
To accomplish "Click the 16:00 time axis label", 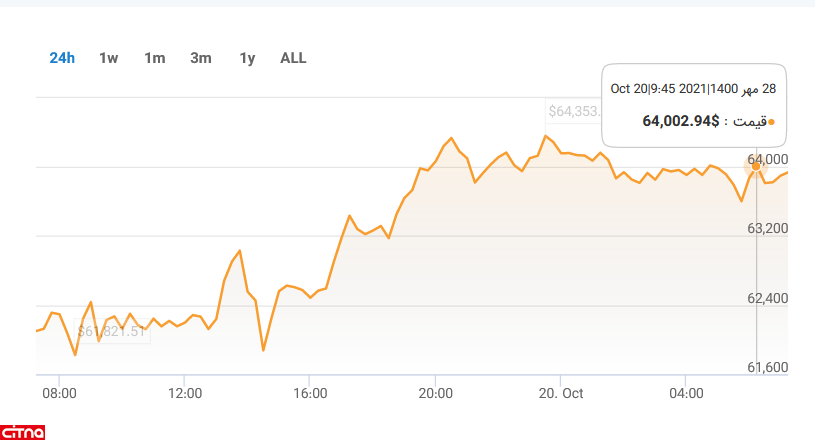I will point(311,392).
